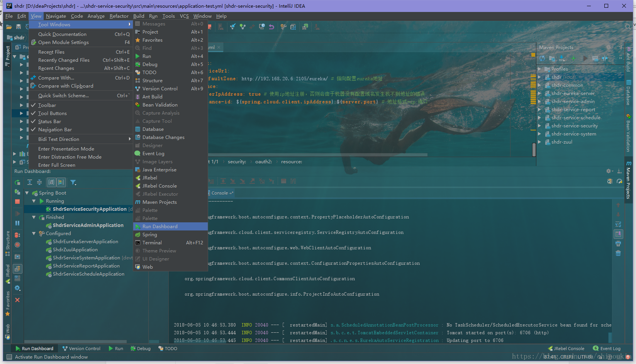Uncheck Status Bar in View menu

click(81, 121)
